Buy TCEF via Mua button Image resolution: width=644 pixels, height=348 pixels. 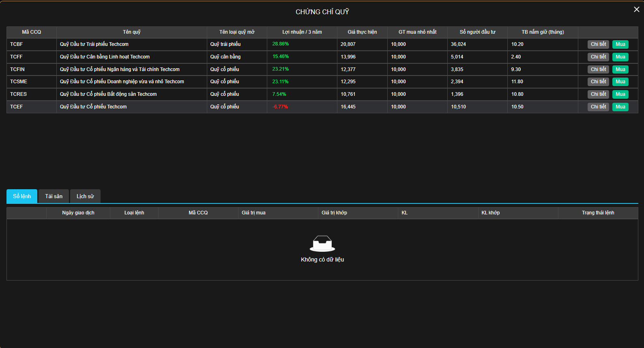coord(620,107)
